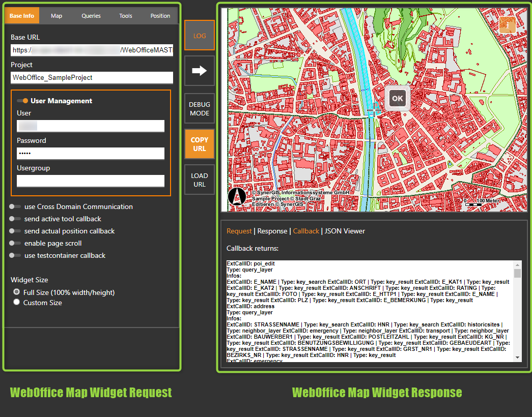Activate DEBUG MODE
Viewport: 532px width, 417px height.
tap(199, 108)
